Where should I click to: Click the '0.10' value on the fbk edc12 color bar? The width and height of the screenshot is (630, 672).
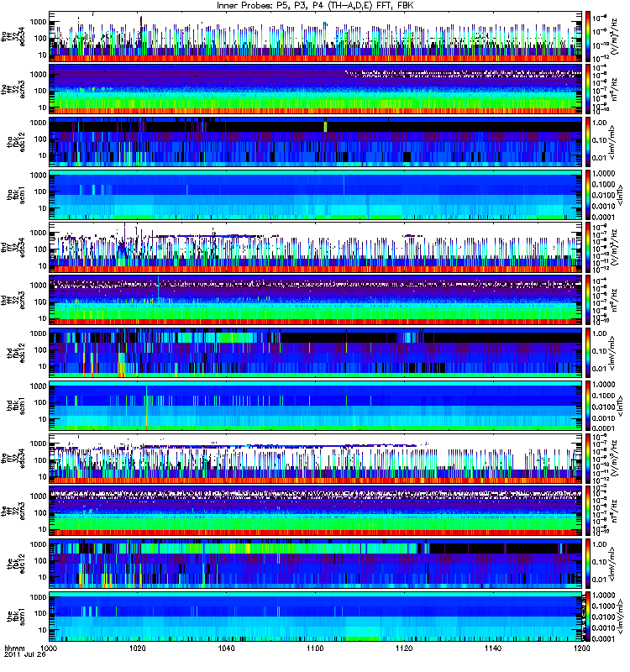pyautogui.click(x=600, y=562)
